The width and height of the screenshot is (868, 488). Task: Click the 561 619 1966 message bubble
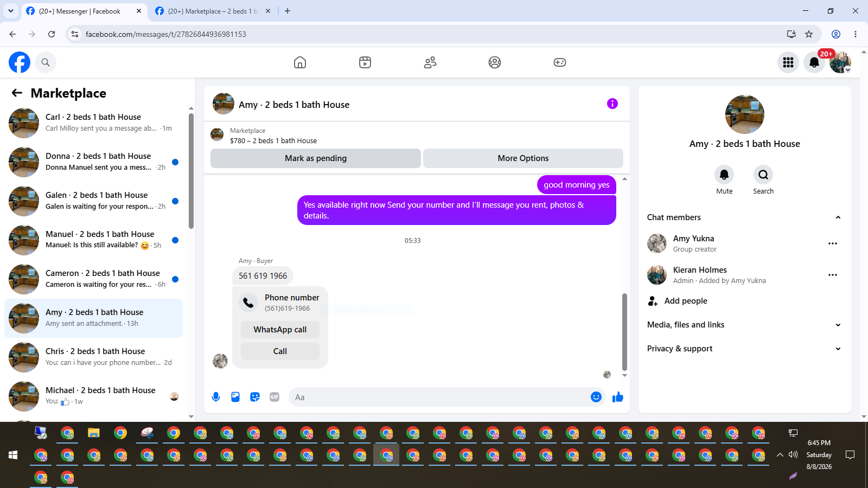click(x=263, y=276)
